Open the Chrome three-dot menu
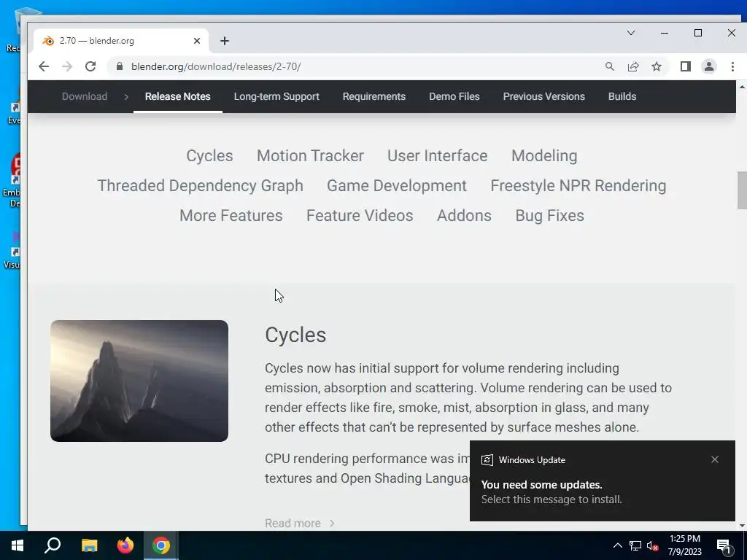 (x=732, y=66)
